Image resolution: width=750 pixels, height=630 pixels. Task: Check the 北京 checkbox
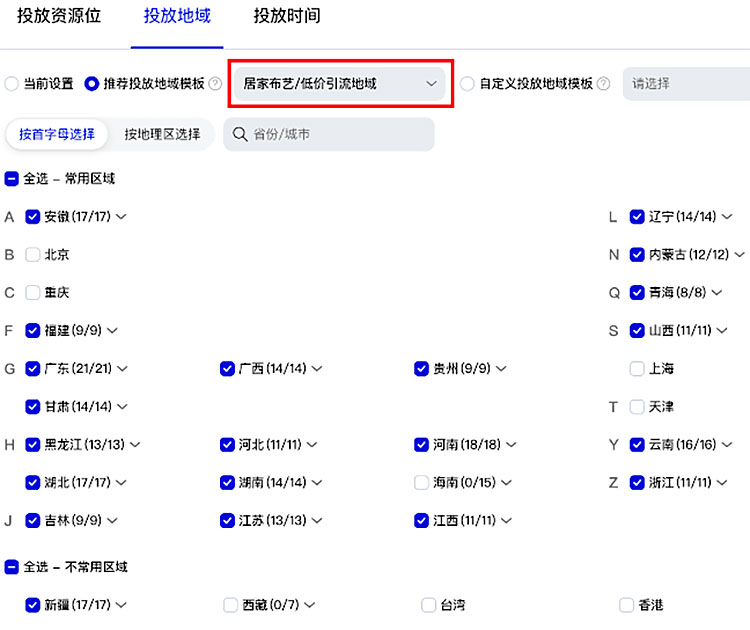pyautogui.click(x=33, y=254)
